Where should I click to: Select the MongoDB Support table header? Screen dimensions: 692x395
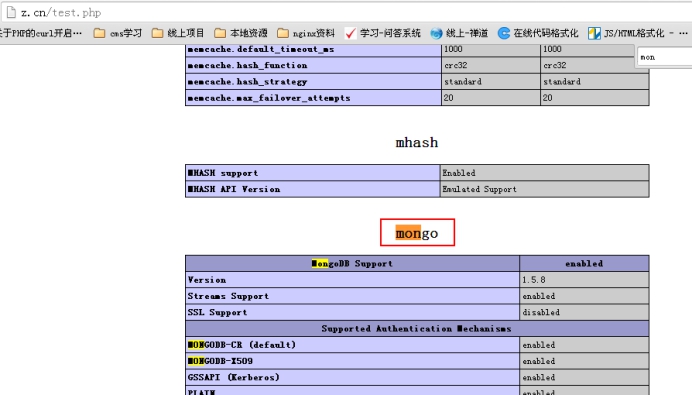(352, 263)
